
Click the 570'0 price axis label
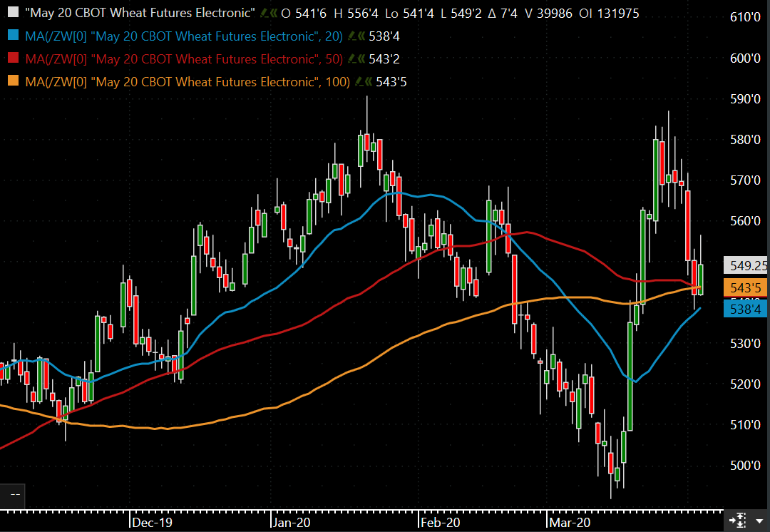[746, 180]
